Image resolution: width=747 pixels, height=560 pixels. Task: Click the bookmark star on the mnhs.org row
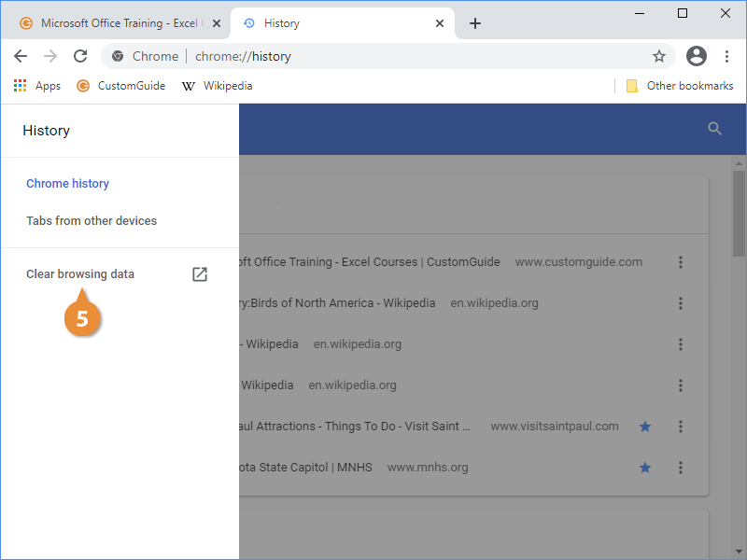(645, 468)
